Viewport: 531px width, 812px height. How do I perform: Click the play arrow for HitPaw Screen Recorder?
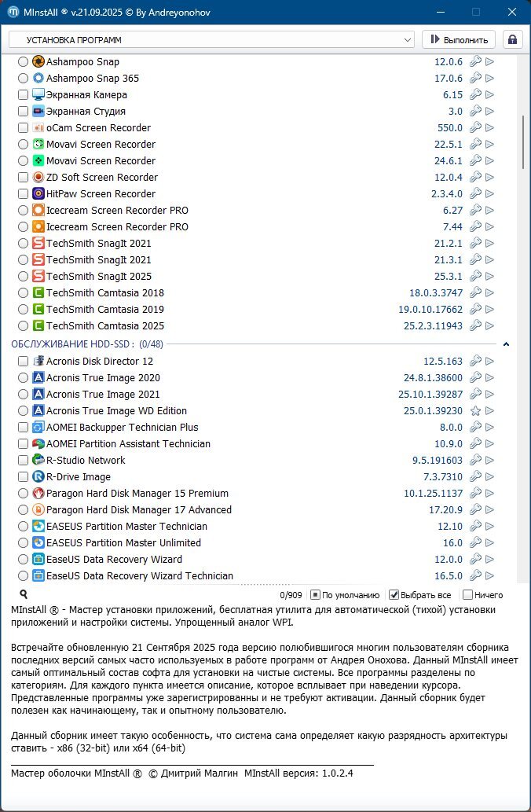tap(490, 194)
